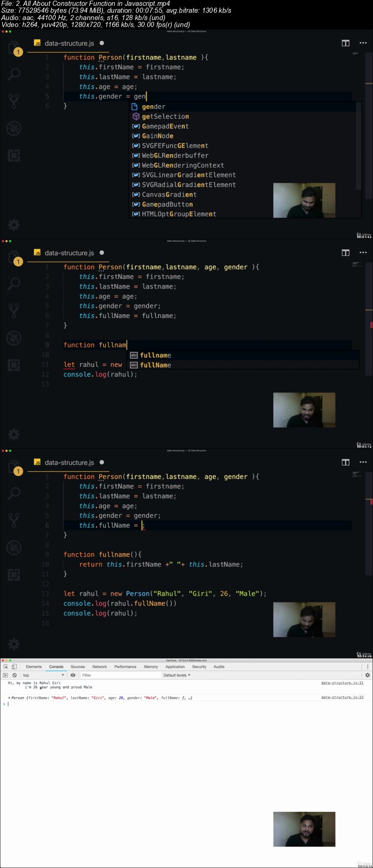
Task: Accept the lowercase 'fullname' word suggestion
Action: (x=243, y=355)
